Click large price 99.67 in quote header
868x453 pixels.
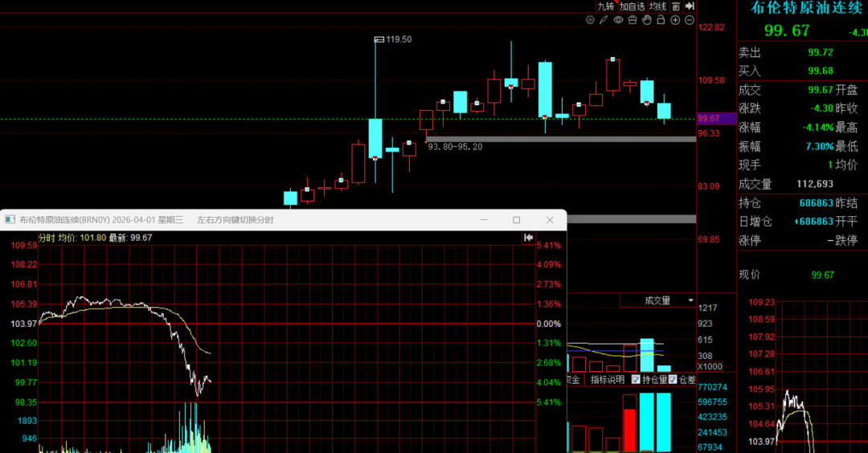point(787,31)
